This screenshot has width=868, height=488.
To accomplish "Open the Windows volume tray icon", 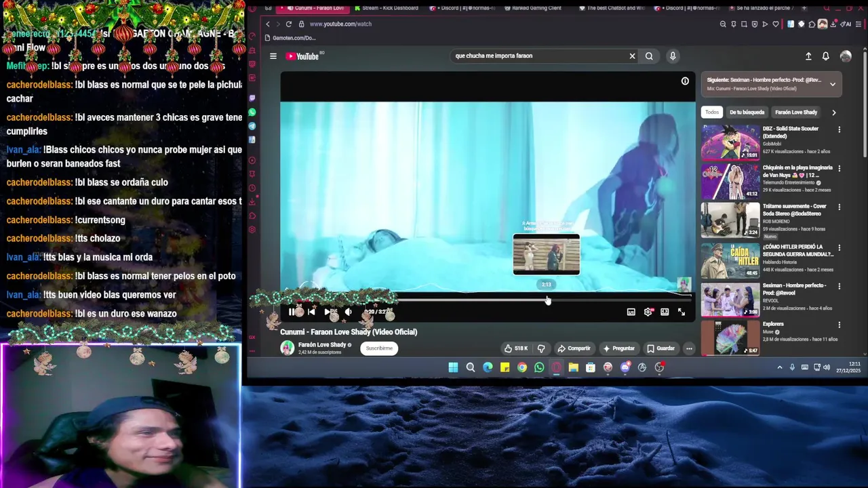I will pyautogui.click(x=826, y=367).
